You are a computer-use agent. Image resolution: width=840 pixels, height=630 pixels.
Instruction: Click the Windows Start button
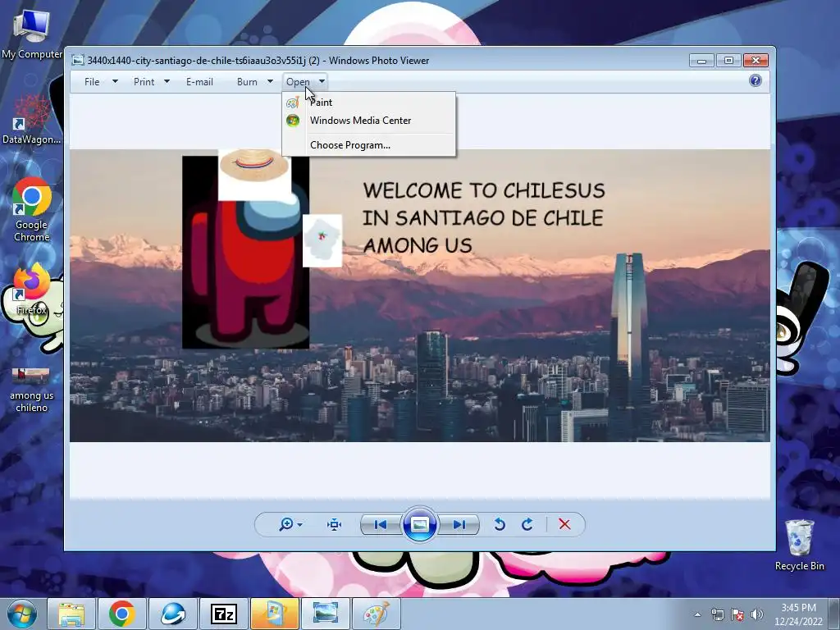[22, 614]
